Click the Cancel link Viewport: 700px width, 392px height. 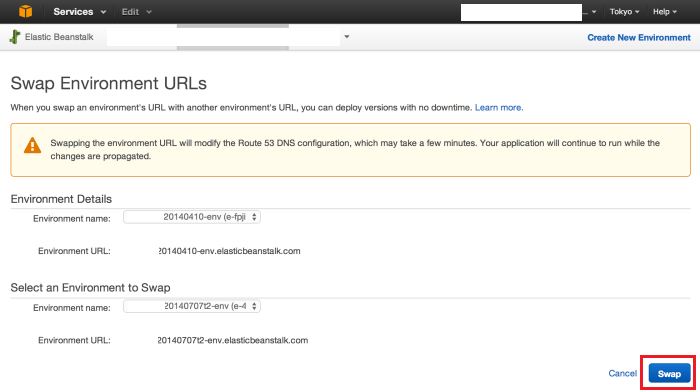(622, 373)
